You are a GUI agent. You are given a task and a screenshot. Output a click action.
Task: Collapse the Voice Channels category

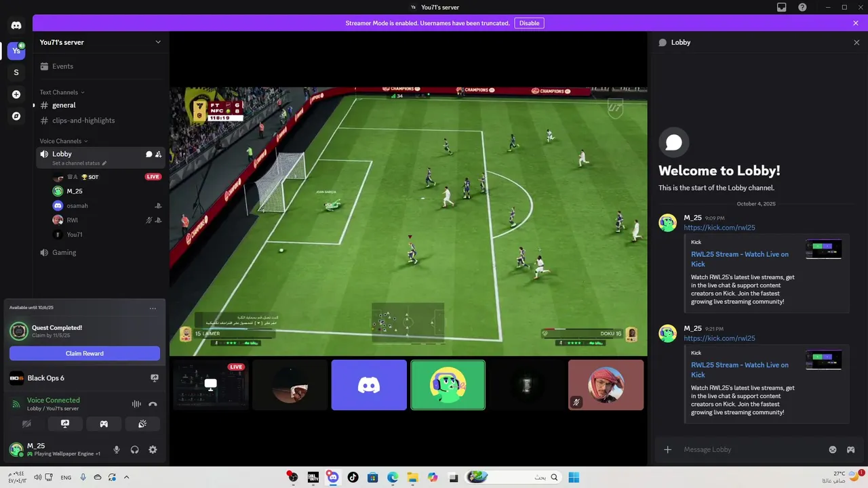tap(64, 141)
